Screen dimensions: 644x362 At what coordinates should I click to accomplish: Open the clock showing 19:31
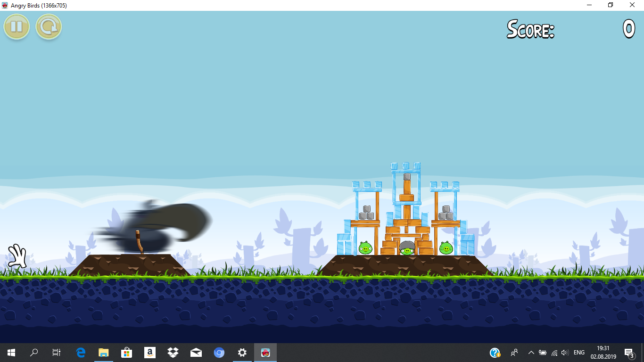(x=603, y=353)
